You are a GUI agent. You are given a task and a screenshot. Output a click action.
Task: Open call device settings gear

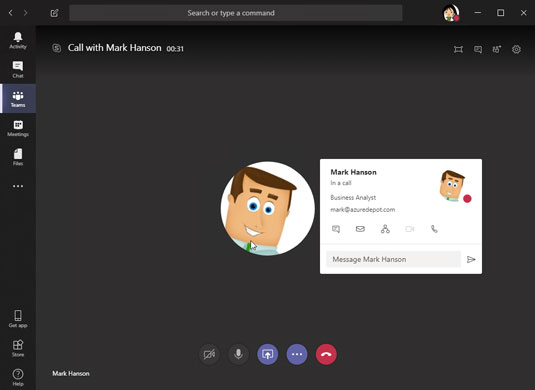(x=516, y=49)
